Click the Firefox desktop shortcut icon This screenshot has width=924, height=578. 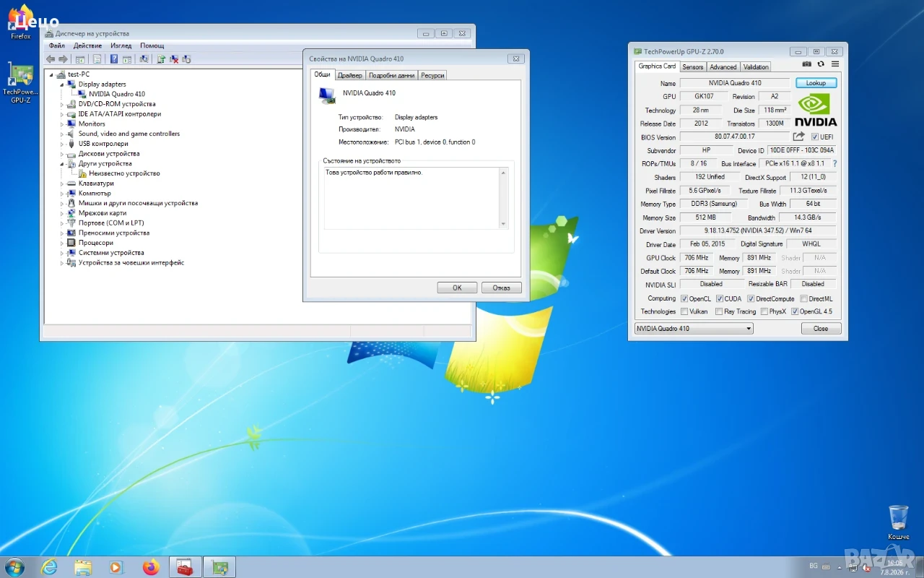(x=21, y=22)
